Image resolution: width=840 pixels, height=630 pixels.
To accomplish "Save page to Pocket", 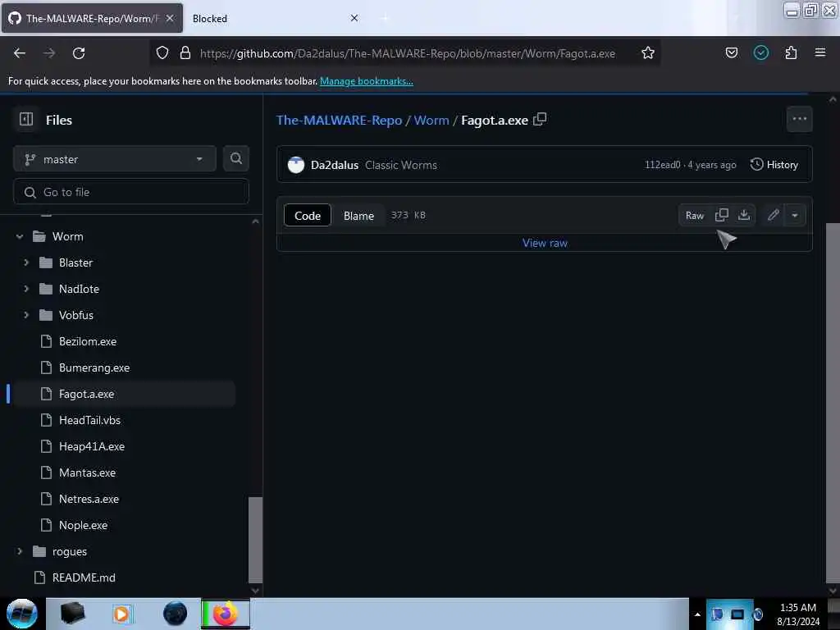I will tap(731, 52).
